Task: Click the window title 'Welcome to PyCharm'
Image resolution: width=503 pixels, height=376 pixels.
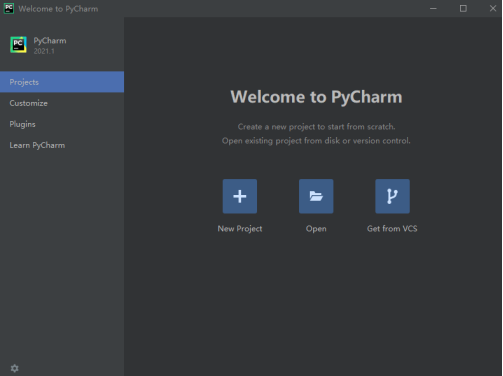Action: pyautogui.click(x=58, y=9)
